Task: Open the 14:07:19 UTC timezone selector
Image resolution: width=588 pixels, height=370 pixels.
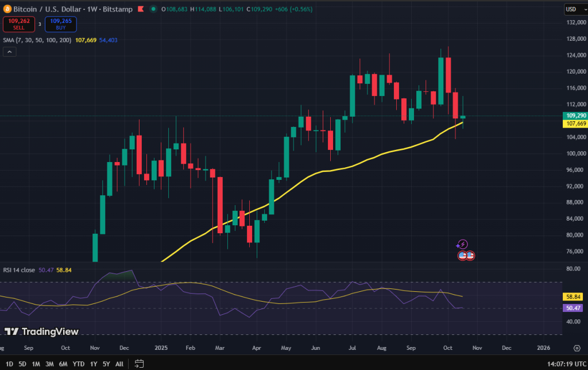Action: (567, 364)
